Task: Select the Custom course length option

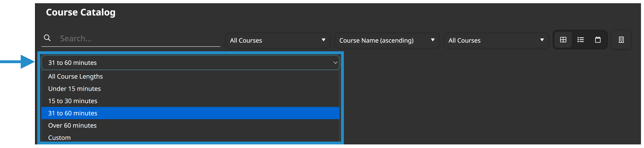Action: tap(59, 137)
